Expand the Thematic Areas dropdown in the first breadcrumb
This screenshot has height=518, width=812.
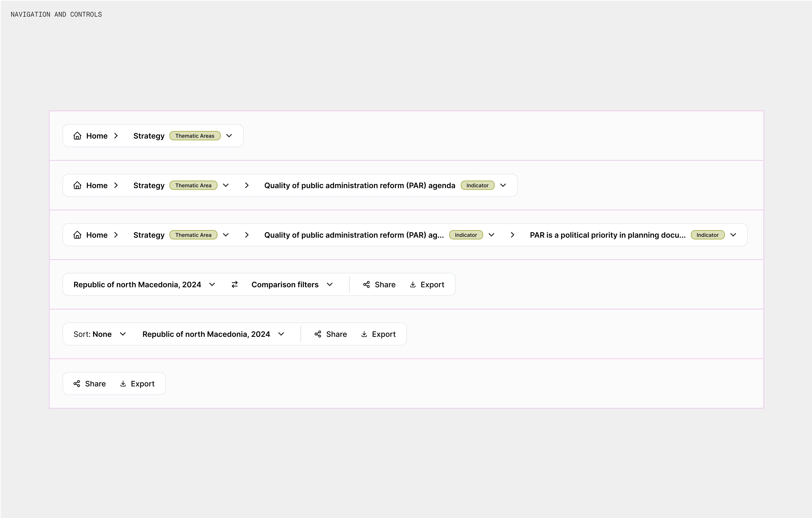pyautogui.click(x=229, y=135)
